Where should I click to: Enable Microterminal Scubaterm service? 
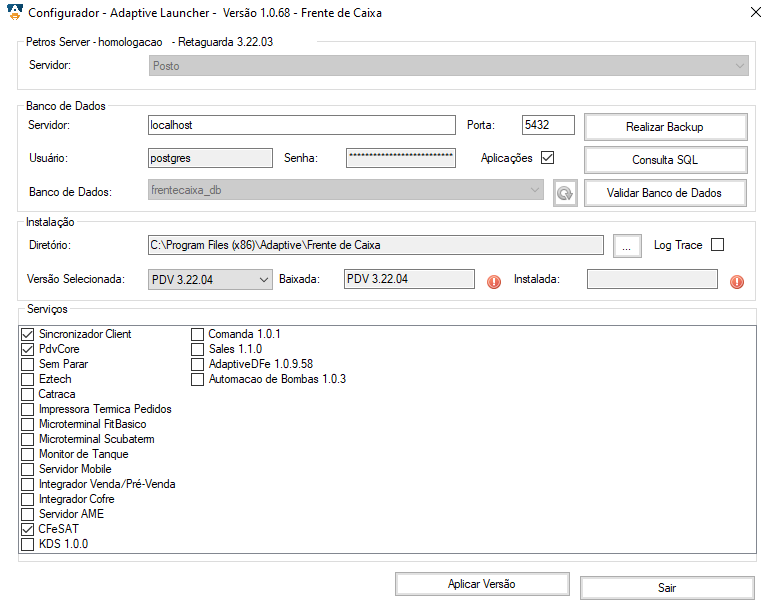[x=28, y=439]
